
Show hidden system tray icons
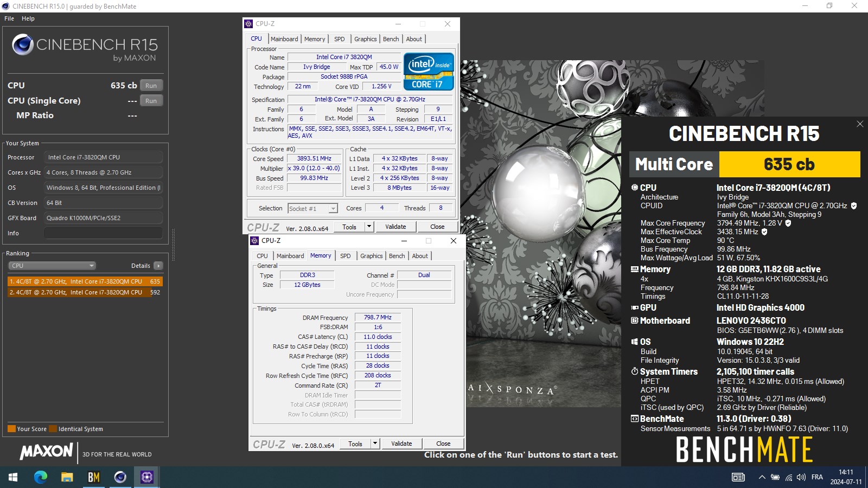762,477
